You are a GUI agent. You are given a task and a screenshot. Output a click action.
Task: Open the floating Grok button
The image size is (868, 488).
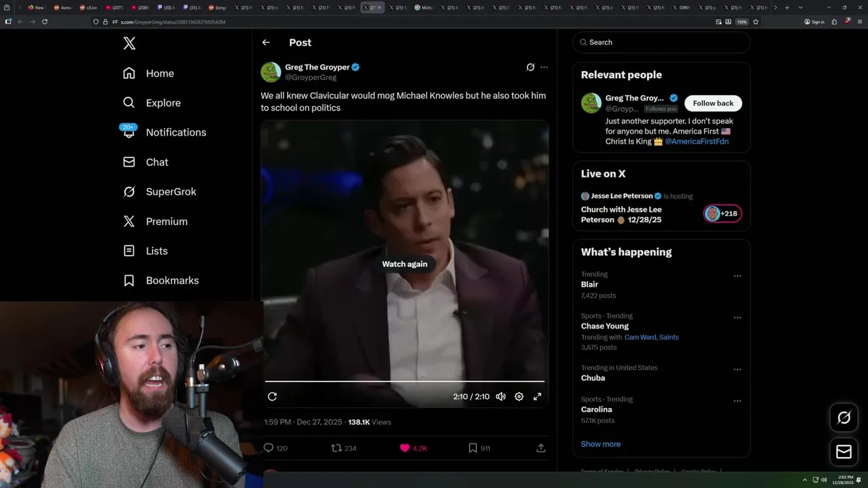click(844, 418)
